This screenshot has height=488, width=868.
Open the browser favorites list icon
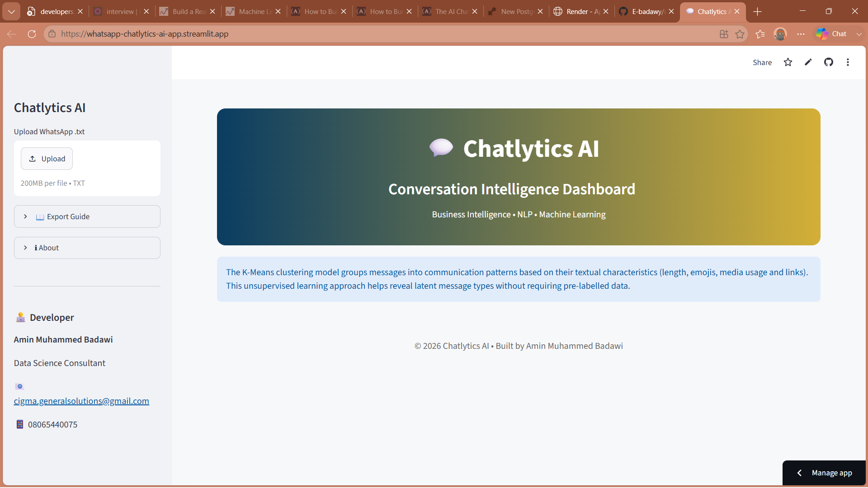tap(760, 34)
